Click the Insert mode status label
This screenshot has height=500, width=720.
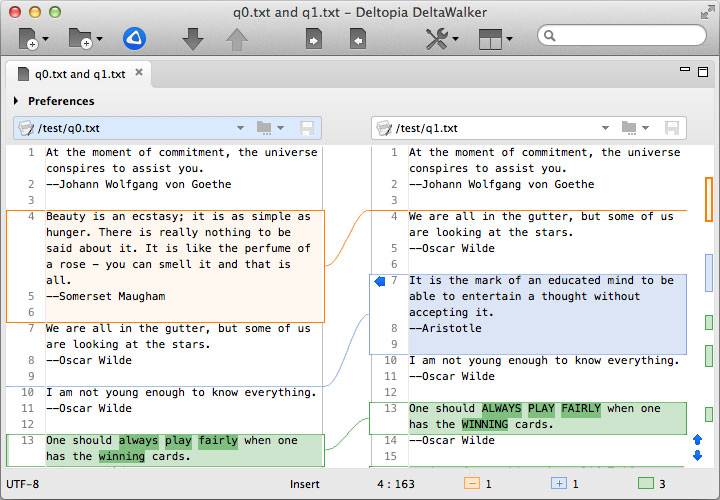[304, 484]
